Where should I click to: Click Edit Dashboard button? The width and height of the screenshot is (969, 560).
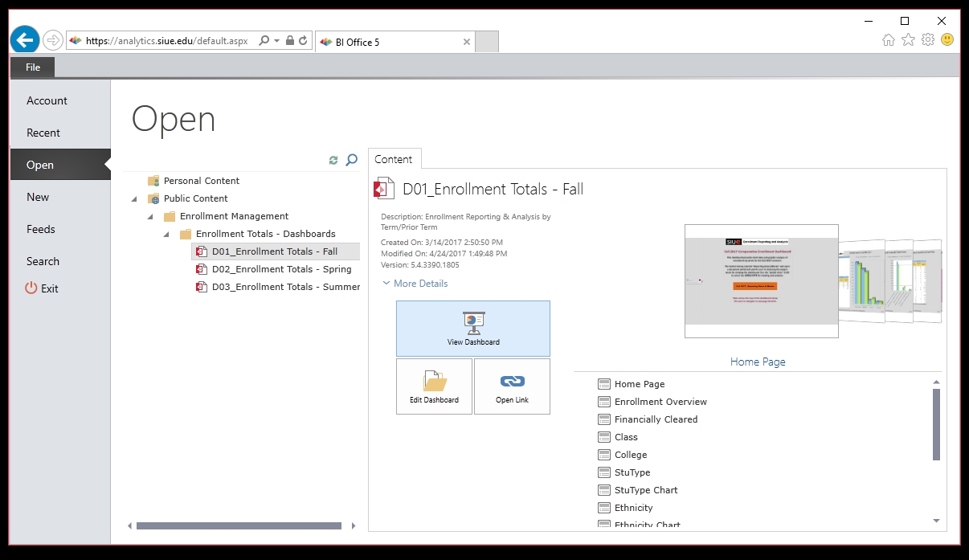point(434,386)
